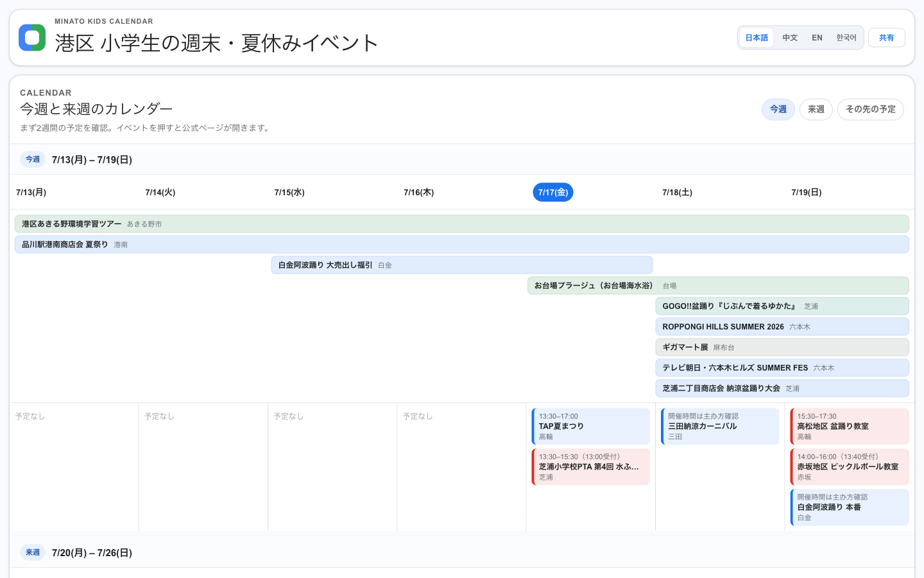The width and height of the screenshot is (924, 578).
Task: Click the 7/19(日) day header
Action: (x=807, y=193)
